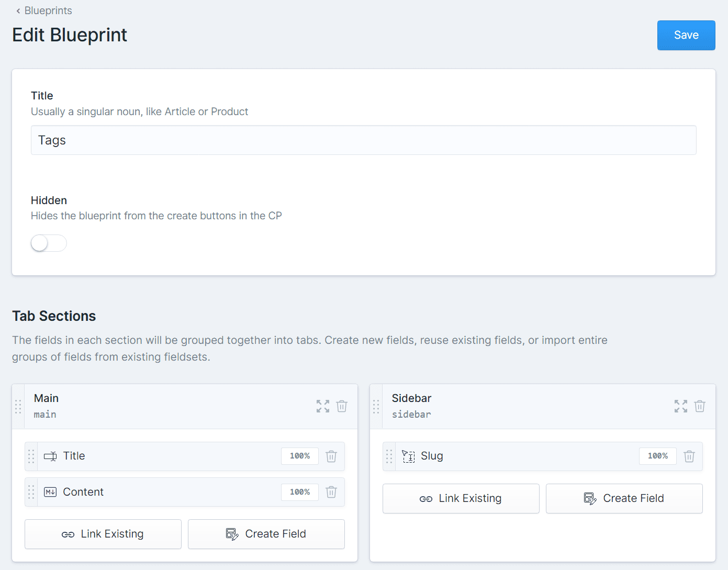Open width selector of Title field
The image size is (728, 570).
coord(300,456)
